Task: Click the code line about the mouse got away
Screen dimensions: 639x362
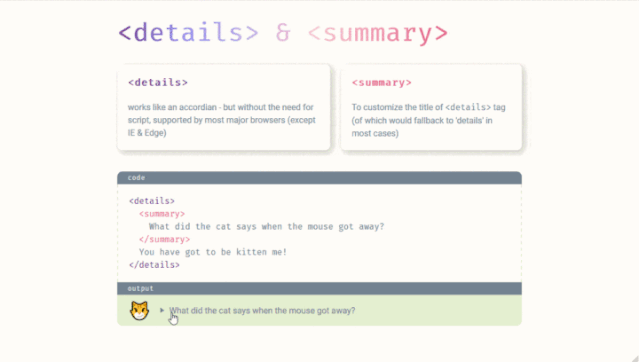Action: (266, 227)
